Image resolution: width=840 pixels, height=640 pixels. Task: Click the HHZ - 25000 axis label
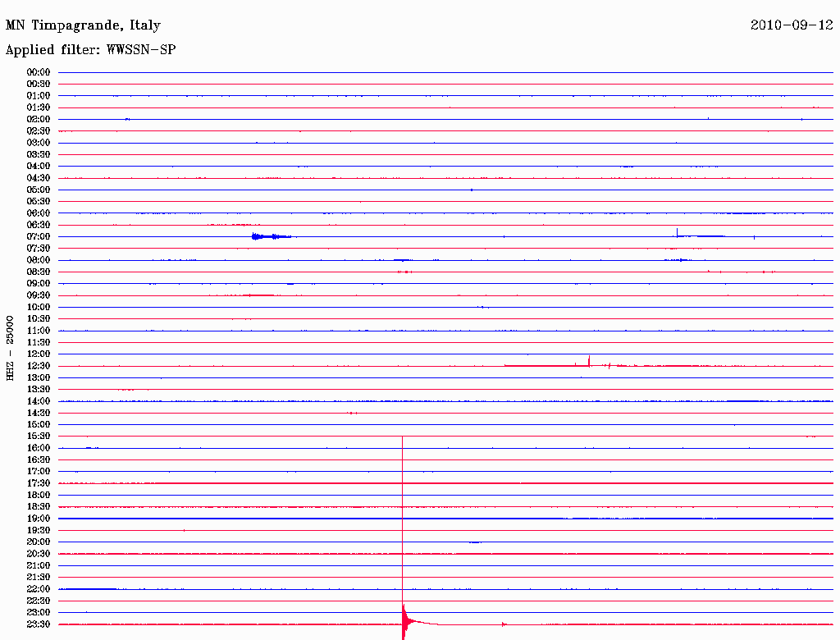[x=10, y=348]
